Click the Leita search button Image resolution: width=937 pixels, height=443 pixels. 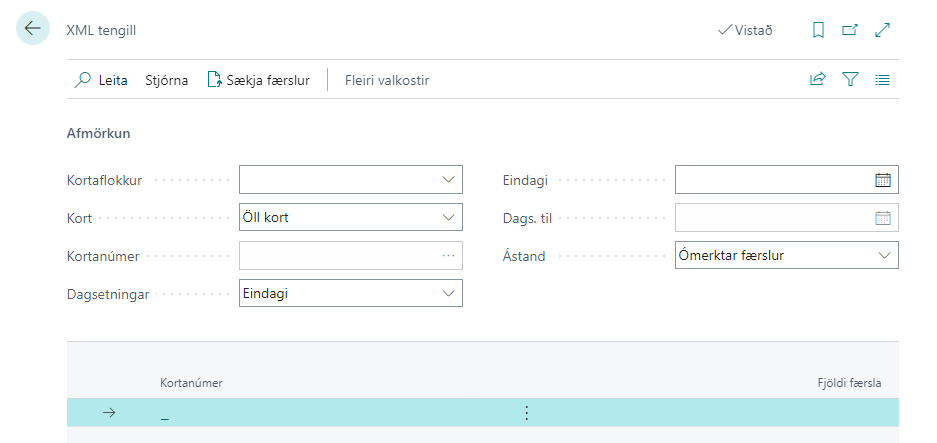(x=101, y=80)
